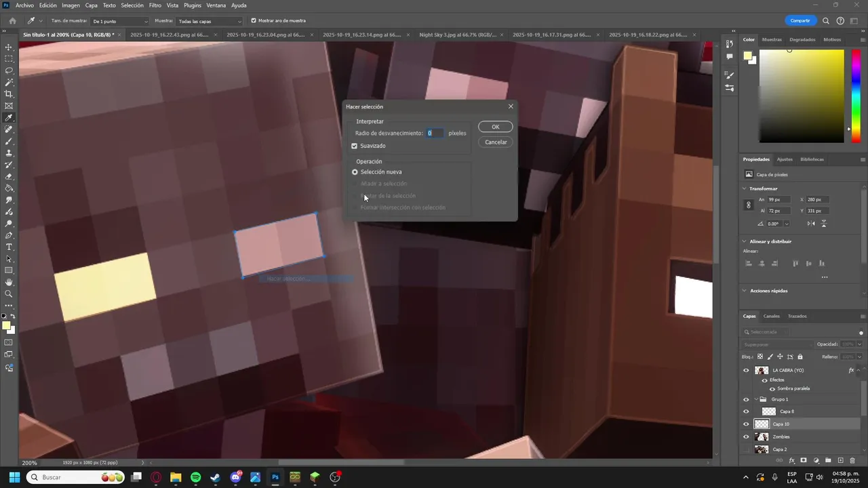Toggle Sombra paralela effect visibility
The image size is (868, 488).
click(x=772, y=388)
